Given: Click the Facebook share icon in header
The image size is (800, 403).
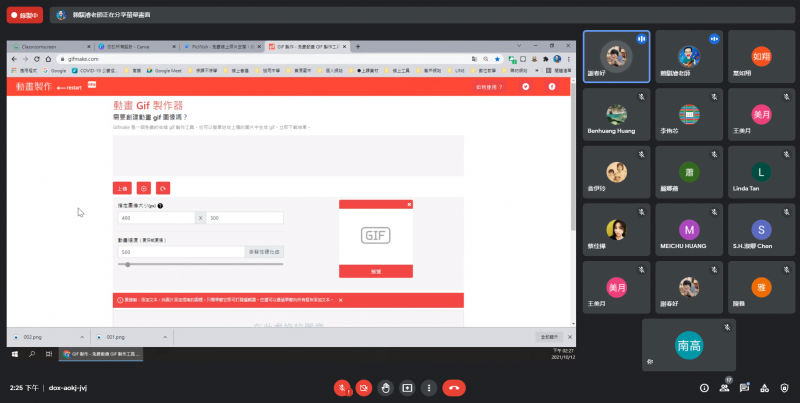Looking at the screenshot, I should click(552, 87).
